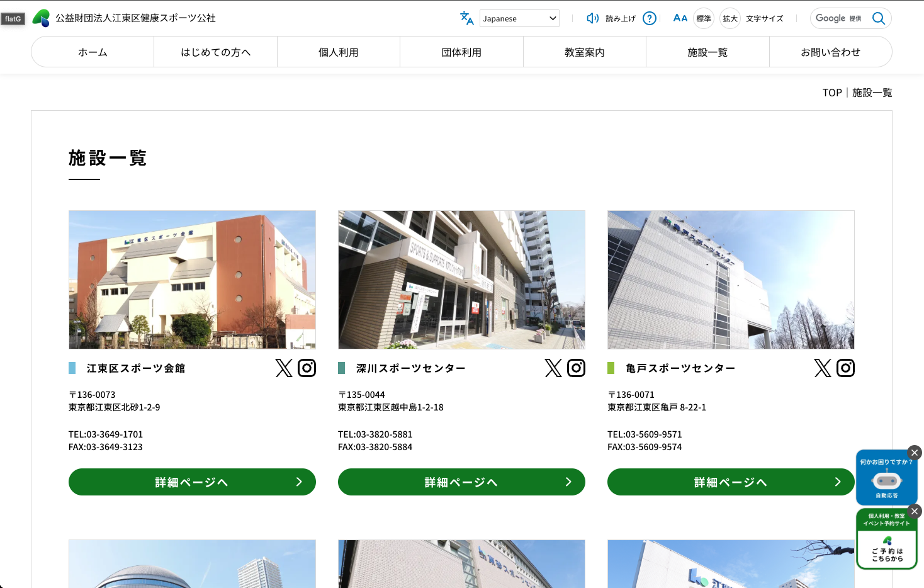Open the はじめての方へ menu item
Viewport: 924px width, 588px height.
click(216, 52)
